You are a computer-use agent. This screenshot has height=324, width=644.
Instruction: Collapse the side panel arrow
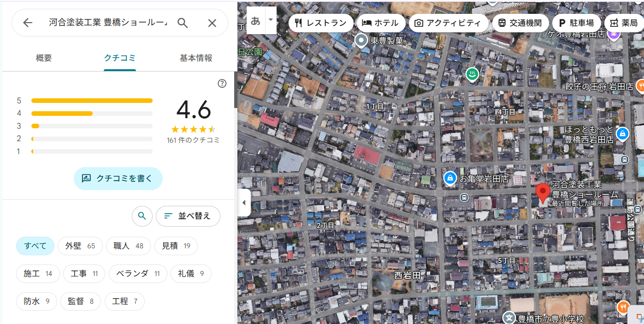point(244,203)
